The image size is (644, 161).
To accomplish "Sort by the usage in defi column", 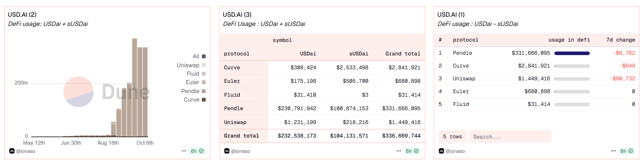I will click(569, 40).
